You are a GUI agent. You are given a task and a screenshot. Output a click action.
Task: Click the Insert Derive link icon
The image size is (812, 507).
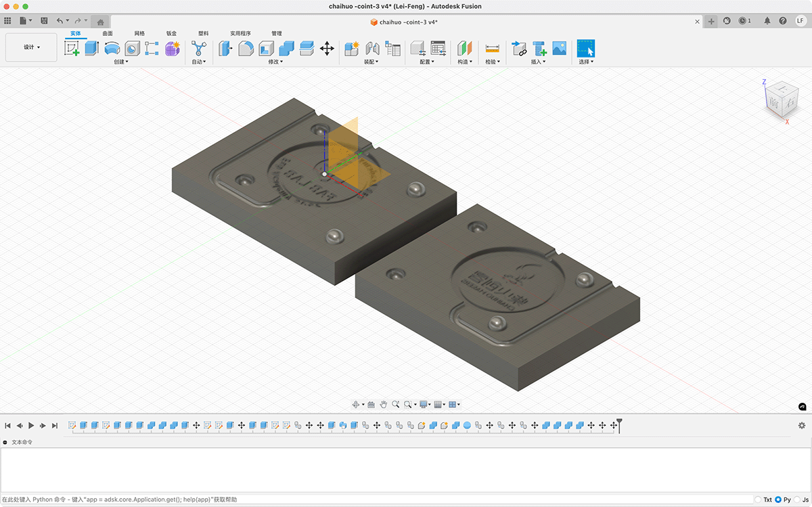click(x=519, y=48)
